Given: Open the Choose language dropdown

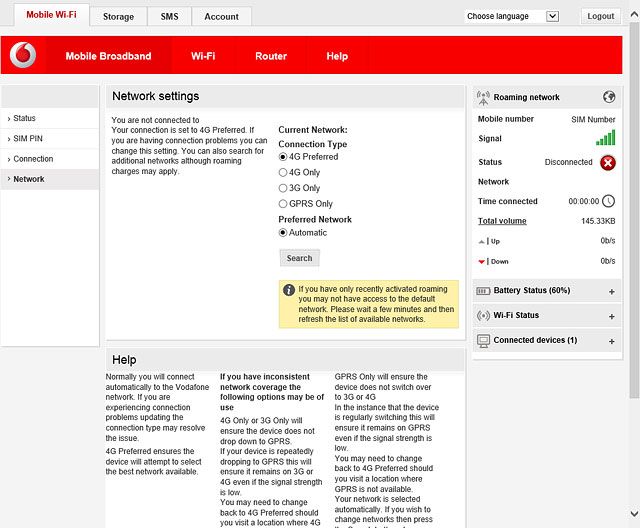Looking at the screenshot, I should pos(512,16).
